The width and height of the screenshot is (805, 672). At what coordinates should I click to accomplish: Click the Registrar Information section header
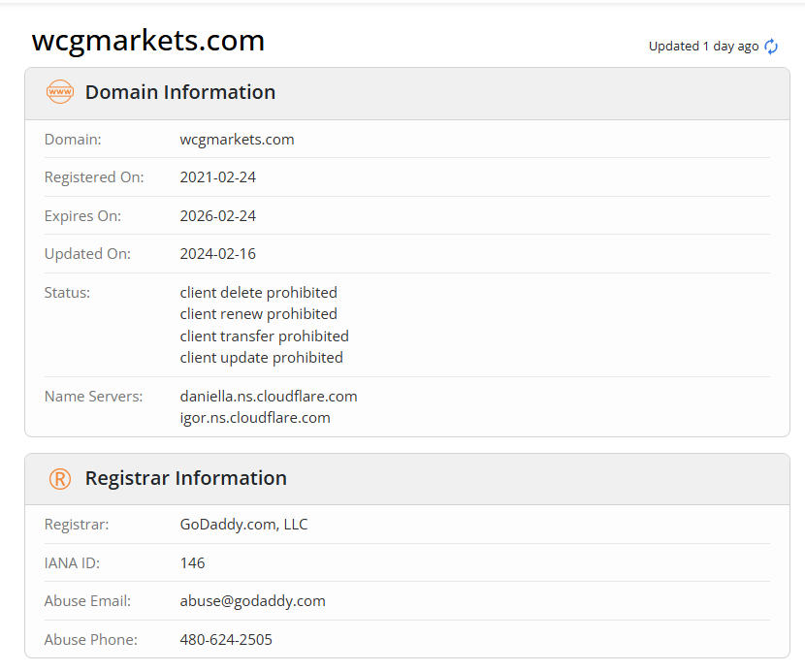pos(186,478)
